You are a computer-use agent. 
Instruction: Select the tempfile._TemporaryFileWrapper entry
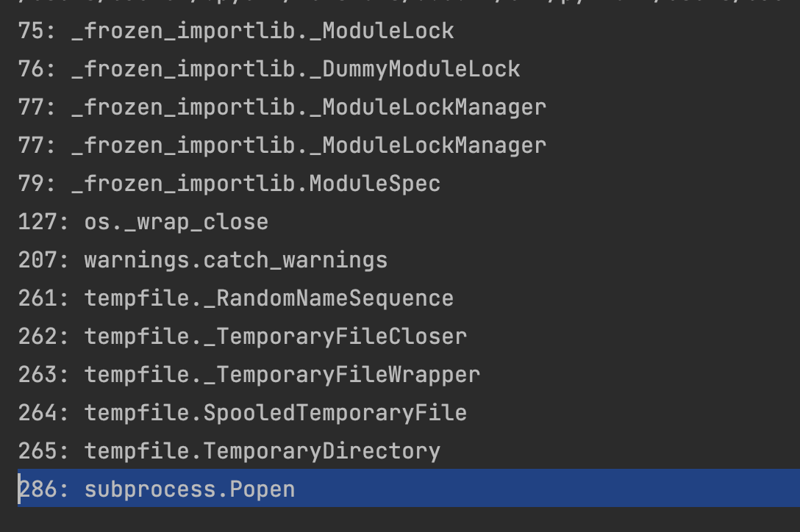282,375
